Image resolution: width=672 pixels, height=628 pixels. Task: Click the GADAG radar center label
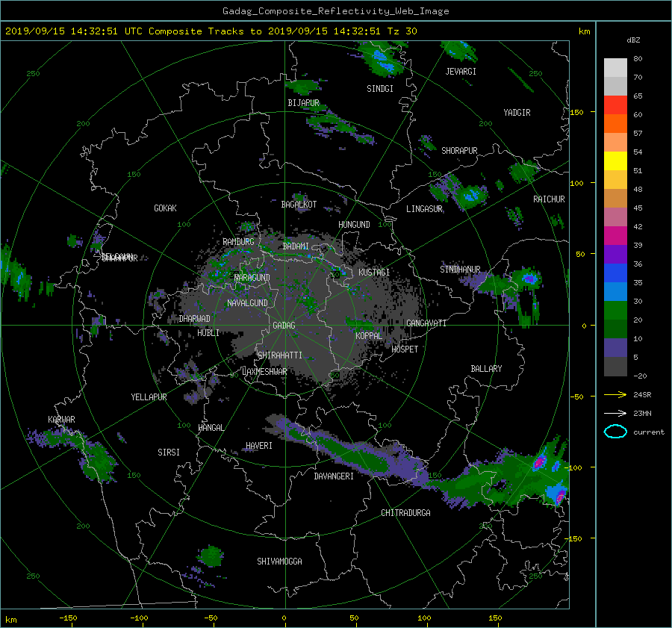(284, 326)
